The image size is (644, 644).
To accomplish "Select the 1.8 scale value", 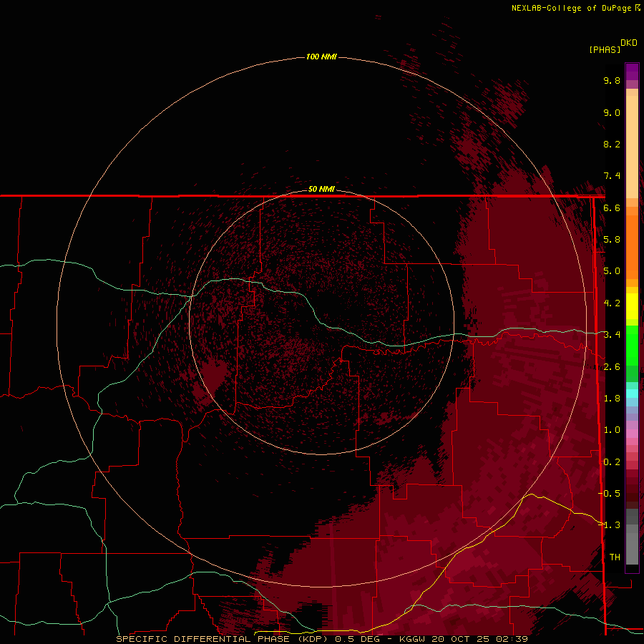I will pyautogui.click(x=612, y=399).
